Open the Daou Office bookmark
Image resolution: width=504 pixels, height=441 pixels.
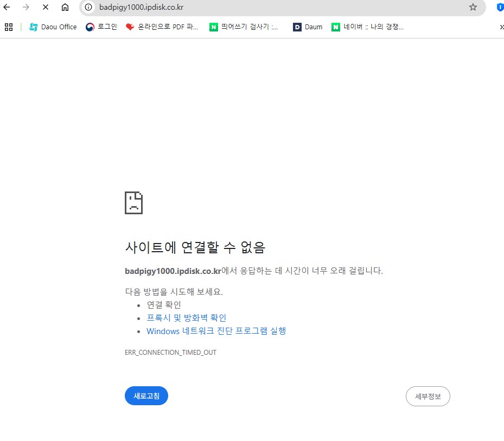(53, 27)
